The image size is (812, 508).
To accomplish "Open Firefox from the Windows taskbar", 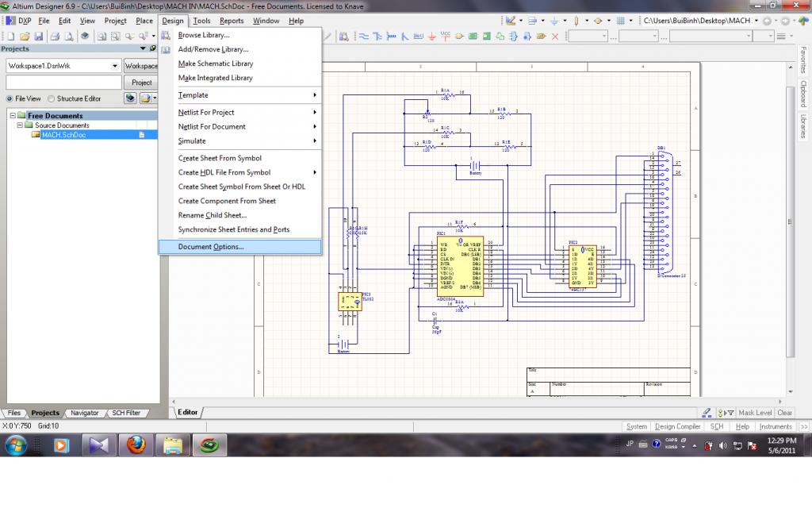I will point(136,445).
